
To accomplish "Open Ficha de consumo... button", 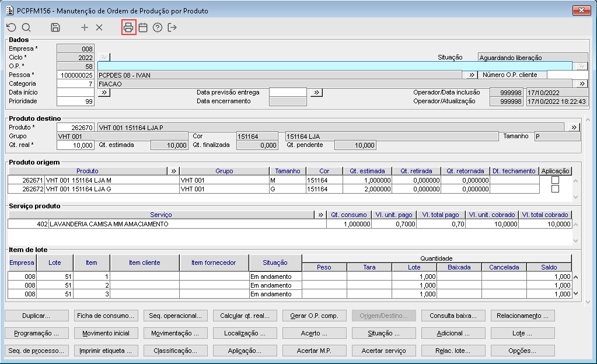I will (x=106, y=316).
